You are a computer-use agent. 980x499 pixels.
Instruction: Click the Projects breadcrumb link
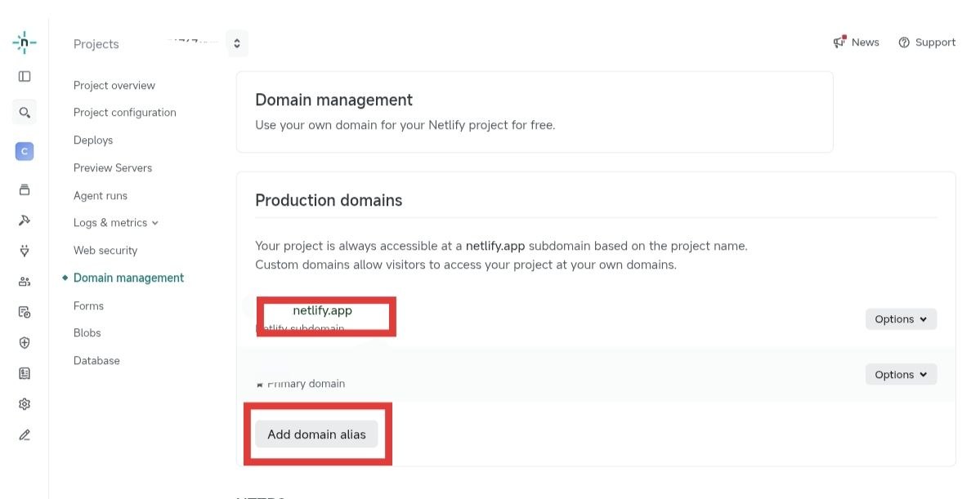point(96,44)
